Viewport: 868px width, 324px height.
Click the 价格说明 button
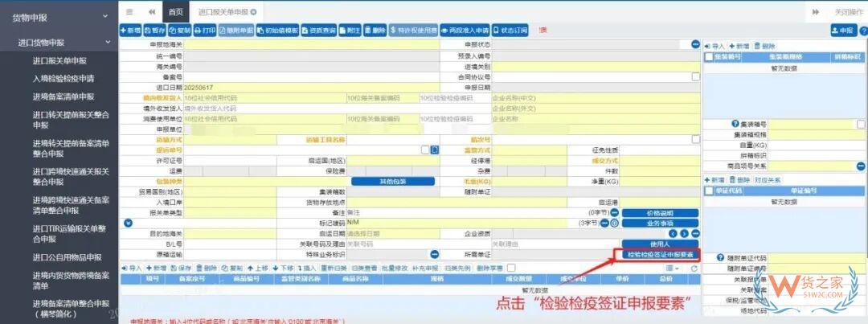(x=660, y=213)
